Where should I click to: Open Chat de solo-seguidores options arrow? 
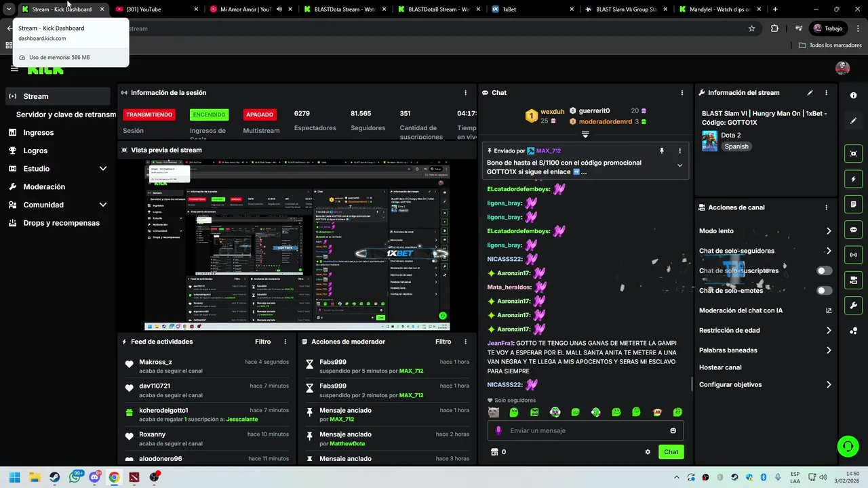(x=829, y=251)
